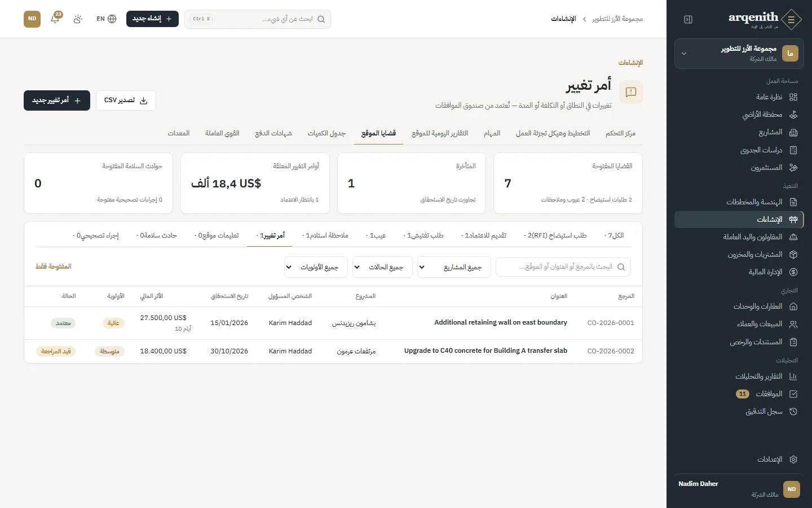Switch language to EN

pyautogui.click(x=106, y=19)
